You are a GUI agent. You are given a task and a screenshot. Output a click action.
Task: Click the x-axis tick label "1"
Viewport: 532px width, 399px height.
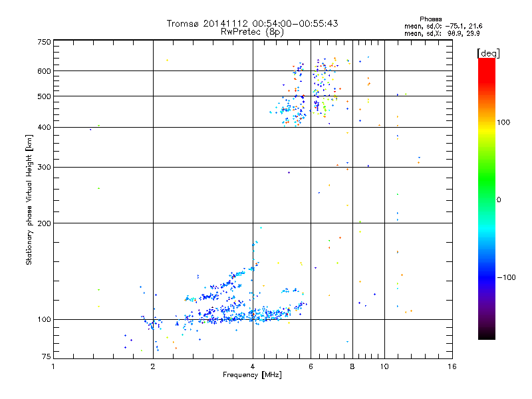(x=53, y=366)
